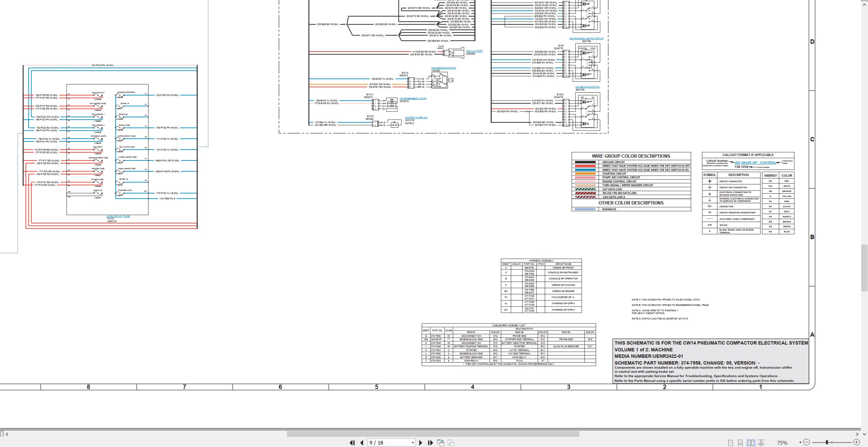Screen dimensions: 868x447
Task: Click the CIRCUIT CONNECTED symbol row
Action: pyautogui.click(x=731, y=181)
